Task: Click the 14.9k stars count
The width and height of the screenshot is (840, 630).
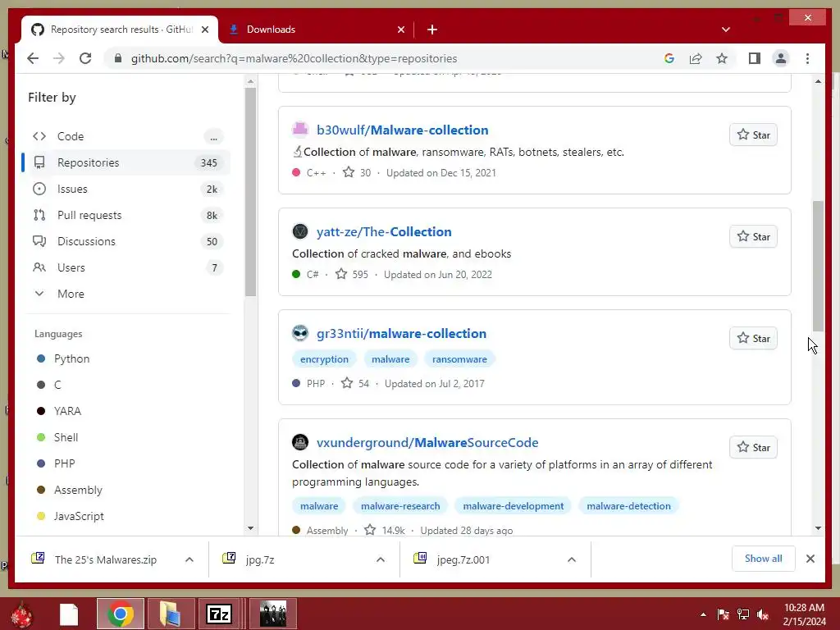Action: pyautogui.click(x=385, y=531)
